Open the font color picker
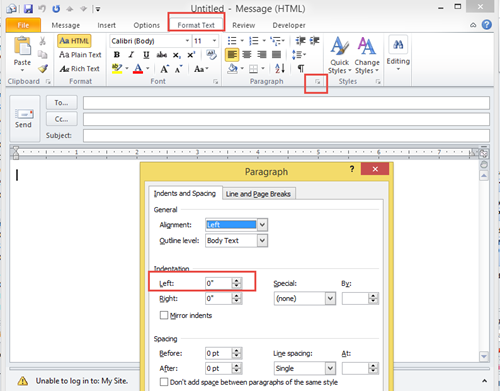The image size is (500, 391). (148, 69)
